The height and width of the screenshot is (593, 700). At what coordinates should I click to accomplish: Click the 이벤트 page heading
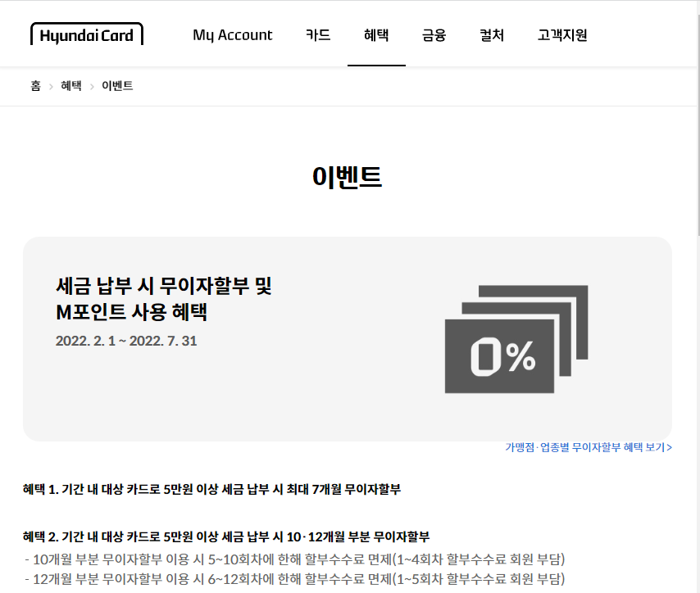coord(347,177)
